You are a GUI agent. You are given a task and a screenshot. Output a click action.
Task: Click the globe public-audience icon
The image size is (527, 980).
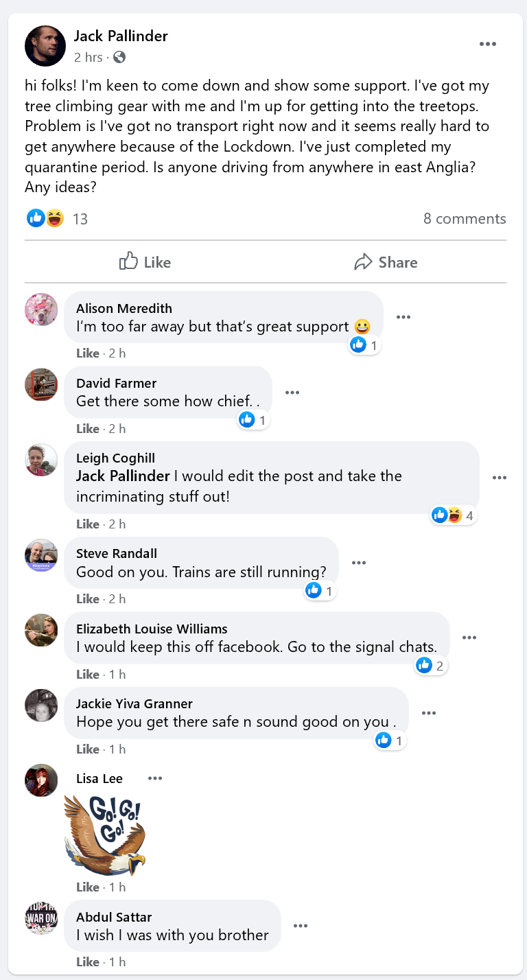click(x=119, y=58)
